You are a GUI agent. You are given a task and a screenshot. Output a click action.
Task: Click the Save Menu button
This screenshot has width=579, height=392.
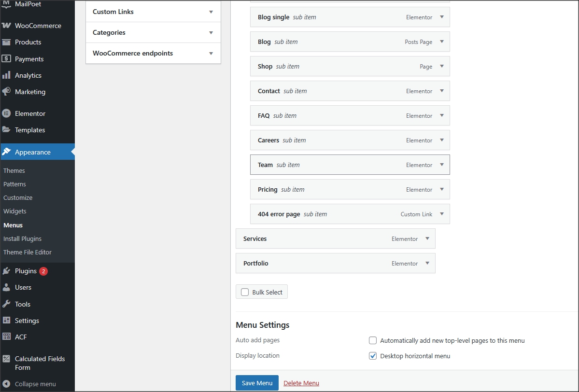point(257,383)
